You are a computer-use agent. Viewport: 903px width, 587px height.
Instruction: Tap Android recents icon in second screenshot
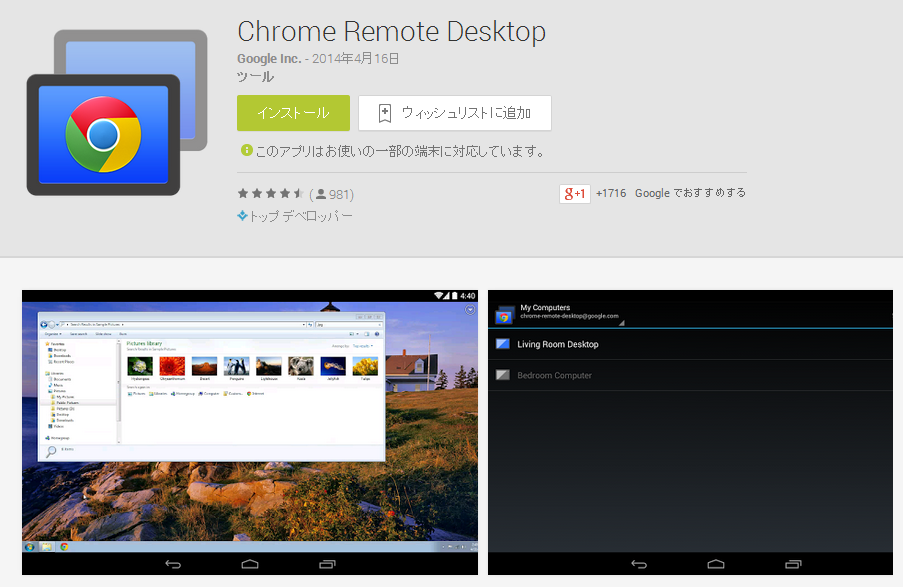pos(793,564)
